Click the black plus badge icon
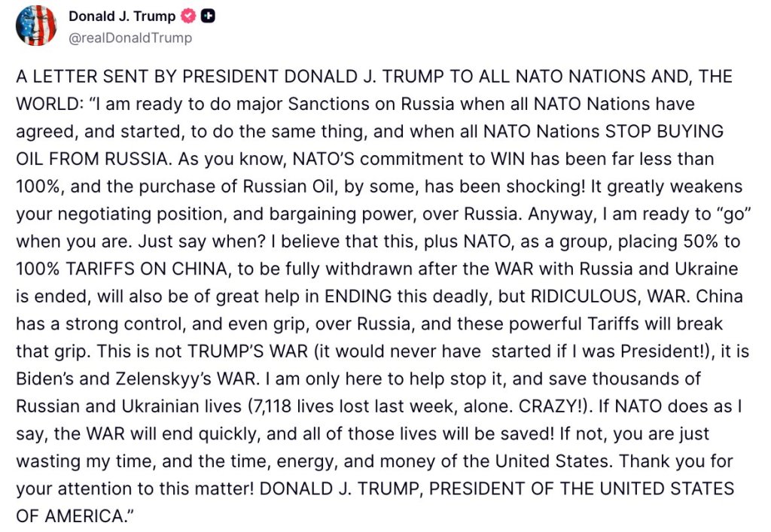Screen dimensions: 771x532 (209, 17)
